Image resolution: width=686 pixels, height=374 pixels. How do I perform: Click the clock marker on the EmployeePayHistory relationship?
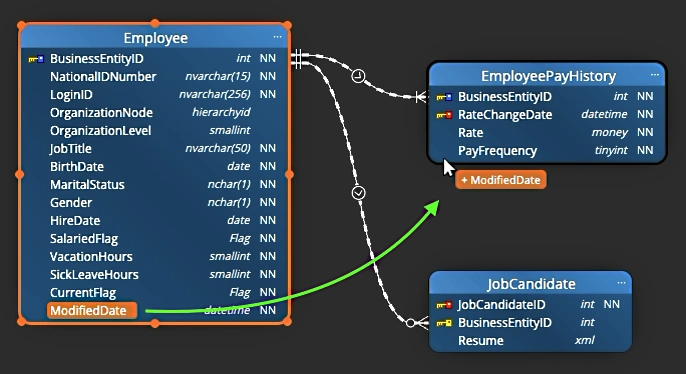[358, 76]
